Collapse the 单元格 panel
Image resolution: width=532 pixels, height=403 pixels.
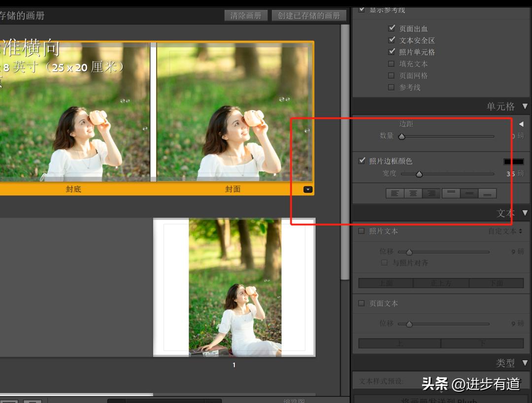point(525,106)
